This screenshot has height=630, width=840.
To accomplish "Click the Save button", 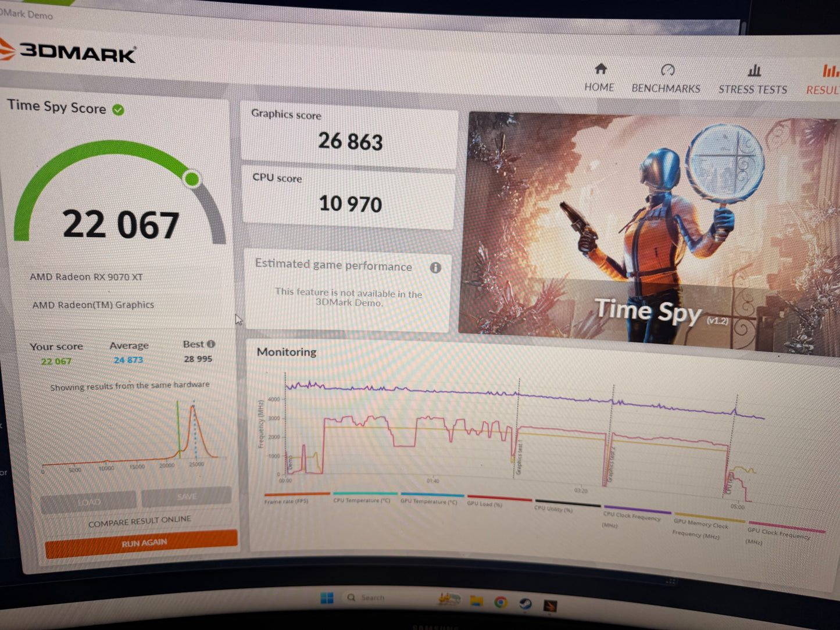I will 186,496.
